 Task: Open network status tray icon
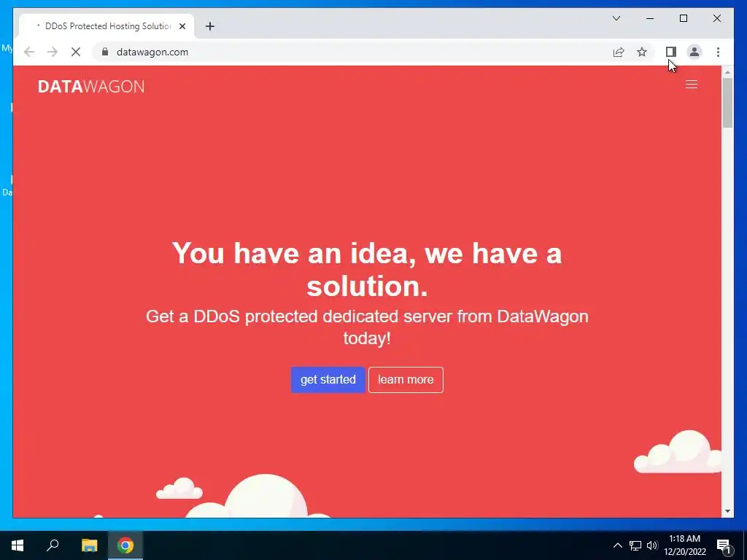point(635,545)
